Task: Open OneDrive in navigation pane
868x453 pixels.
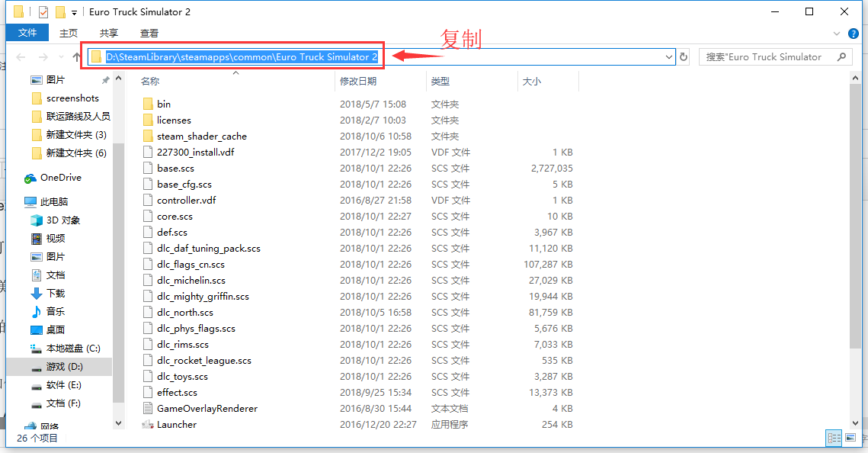Action: 59,178
